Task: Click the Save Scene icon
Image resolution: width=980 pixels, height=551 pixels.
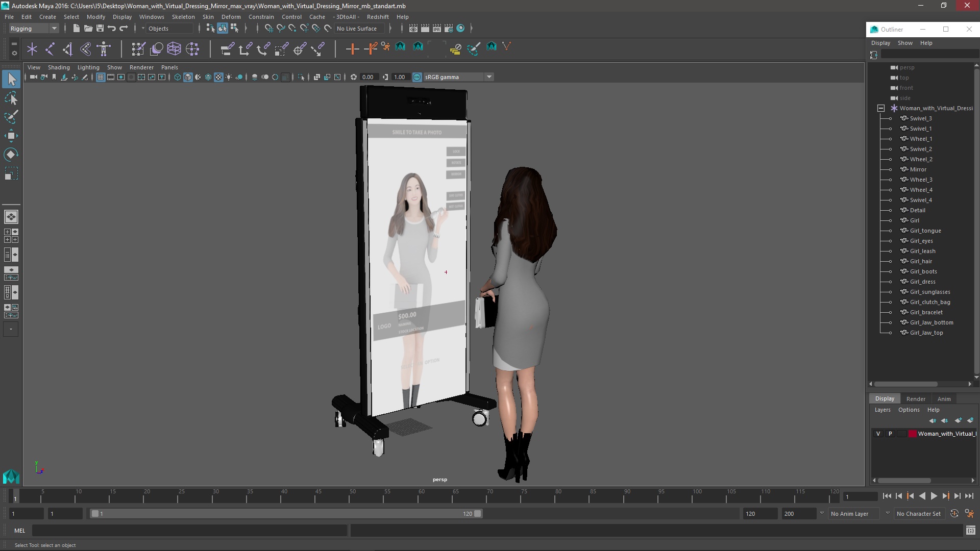Action: click(100, 29)
